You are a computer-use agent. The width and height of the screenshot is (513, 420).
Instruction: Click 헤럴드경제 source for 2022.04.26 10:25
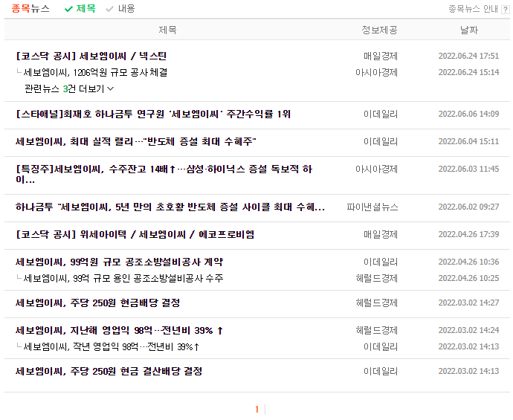click(376, 278)
